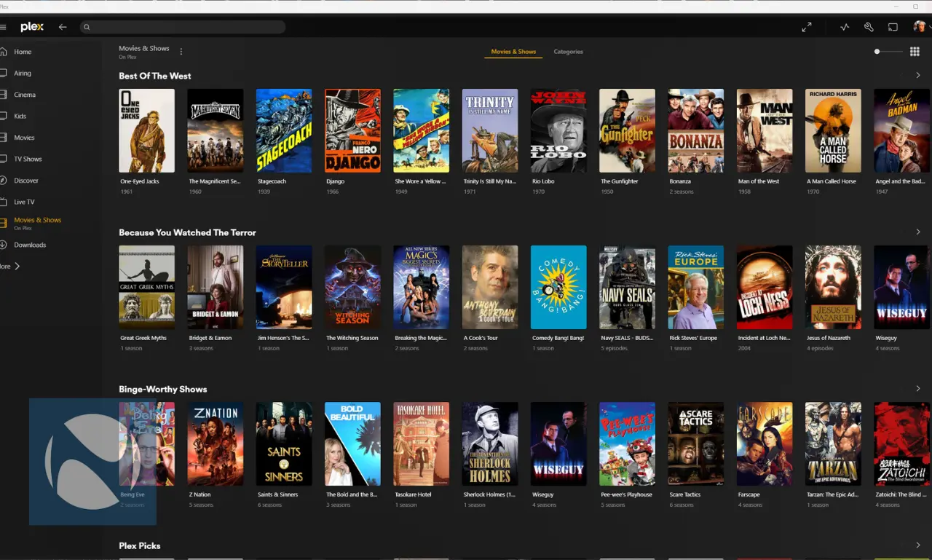Open Saints & Sinners poster
Image resolution: width=932 pixels, height=560 pixels.
point(284,444)
